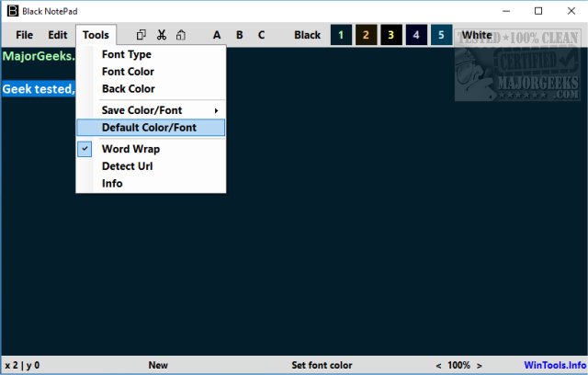Open the File menu
Image resolution: width=588 pixels, height=375 pixels.
coord(25,35)
